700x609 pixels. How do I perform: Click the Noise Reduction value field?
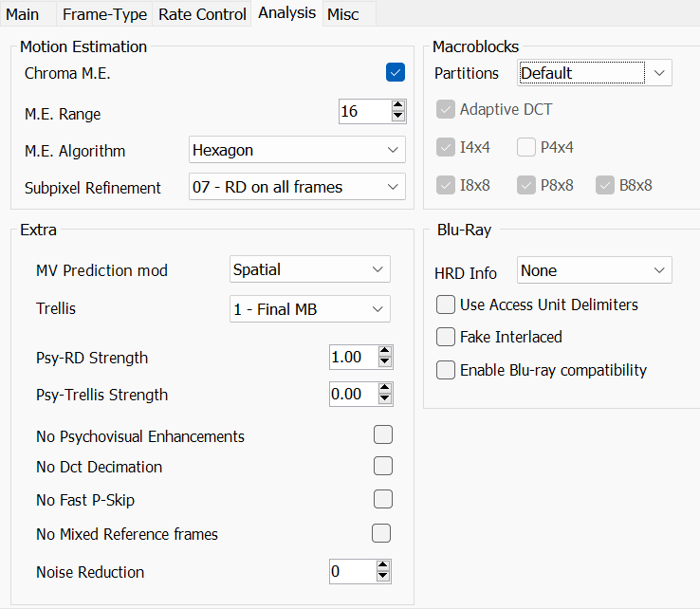350,572
